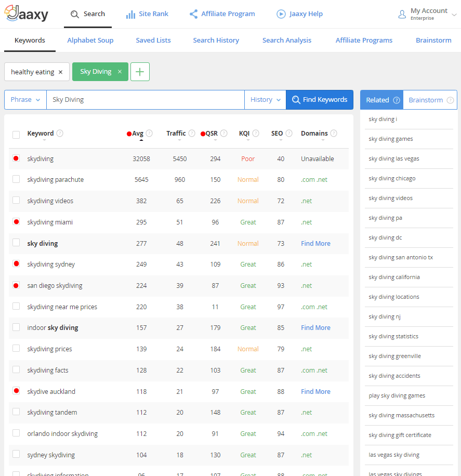
Task: Open the Site Rank menu item
Action: pyautogui.click(x=147, y=14)
